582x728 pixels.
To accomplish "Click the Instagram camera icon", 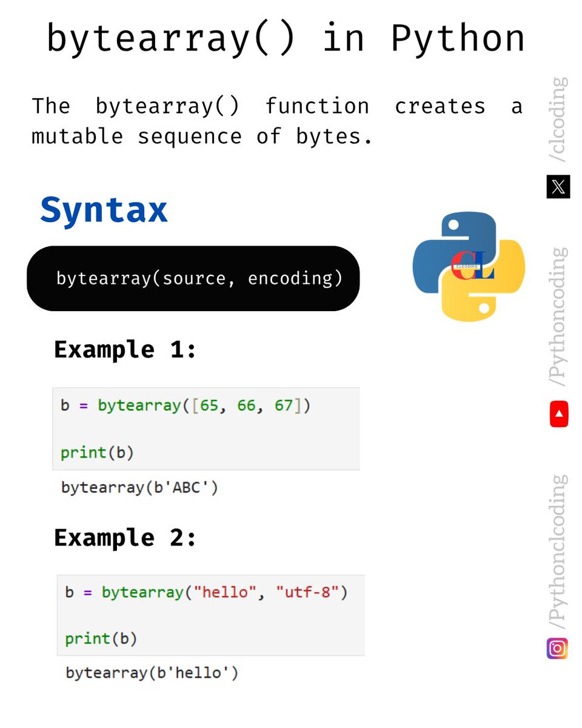I will click(x=558, y=649).
